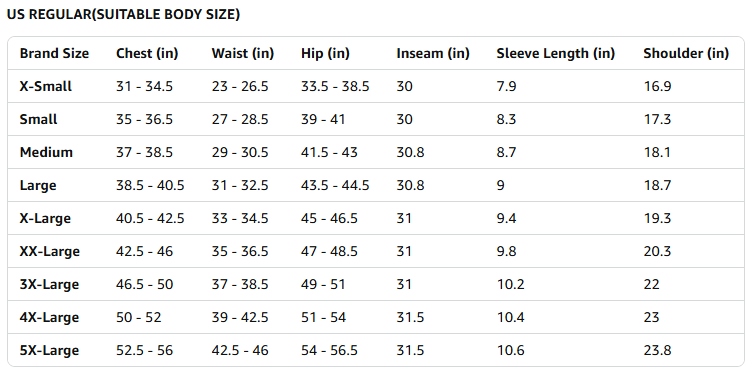Select the 3X-Large size label

click(x=49, y=285)
